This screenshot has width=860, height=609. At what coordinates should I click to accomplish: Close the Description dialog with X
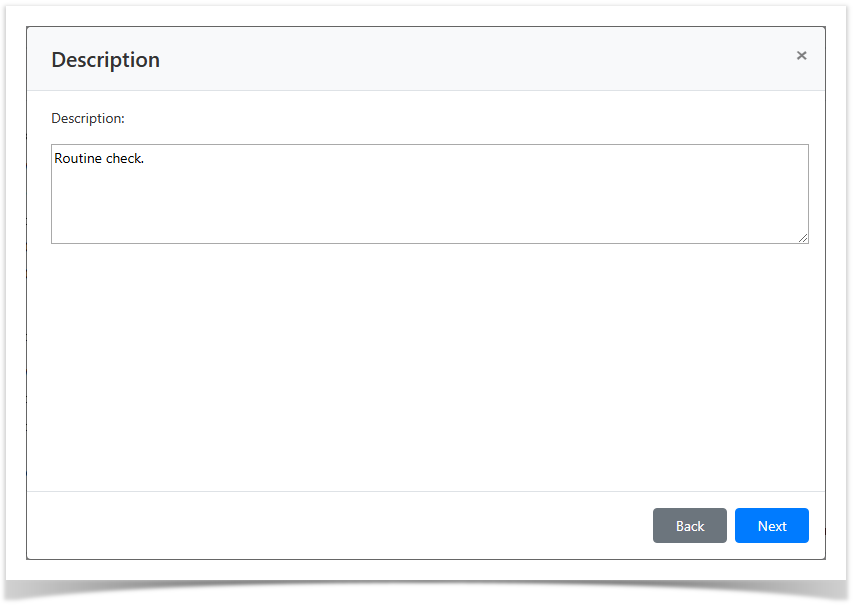click(801, 56)
